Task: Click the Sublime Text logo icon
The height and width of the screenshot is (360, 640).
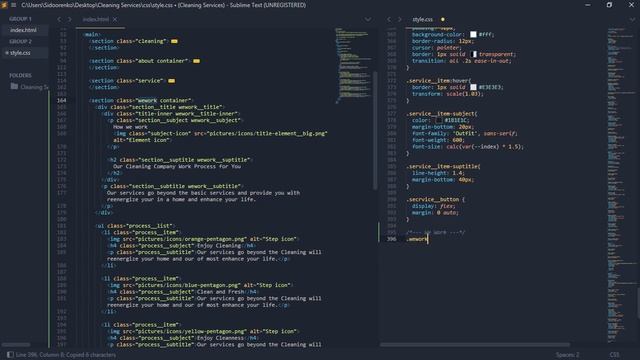Action: click(x=4, y=5)
